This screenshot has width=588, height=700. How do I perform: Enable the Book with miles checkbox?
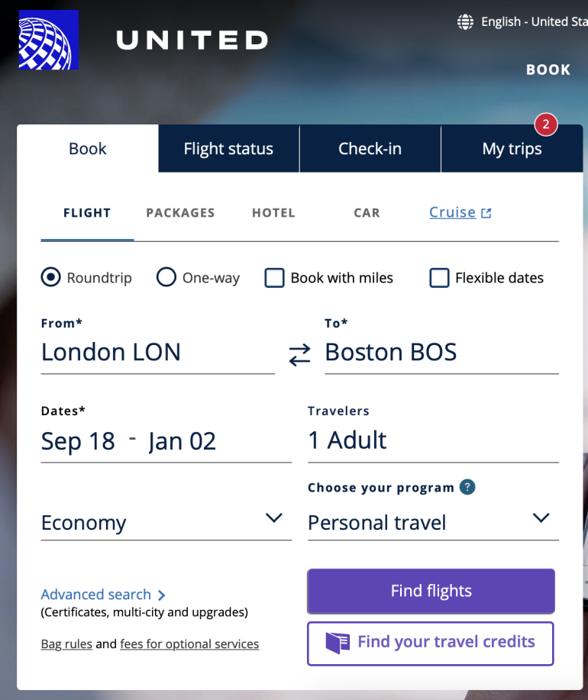(275, 278)
